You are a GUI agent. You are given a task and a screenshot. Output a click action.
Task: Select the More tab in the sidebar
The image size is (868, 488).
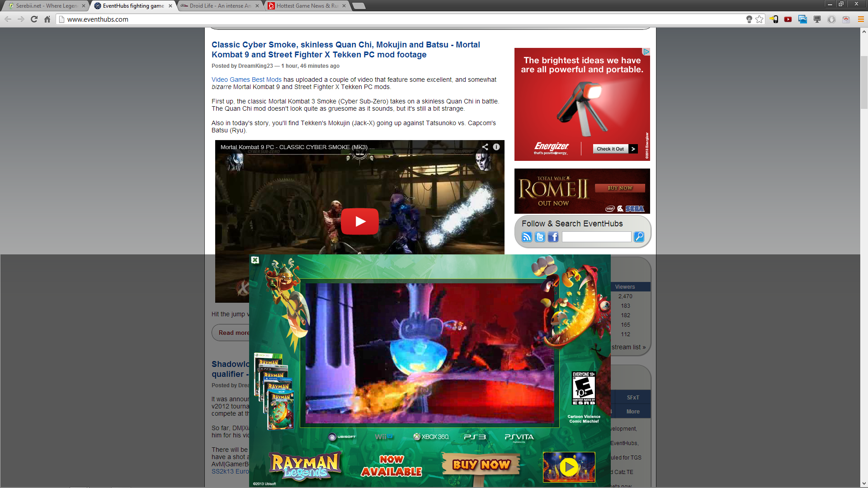click(632, 412)
